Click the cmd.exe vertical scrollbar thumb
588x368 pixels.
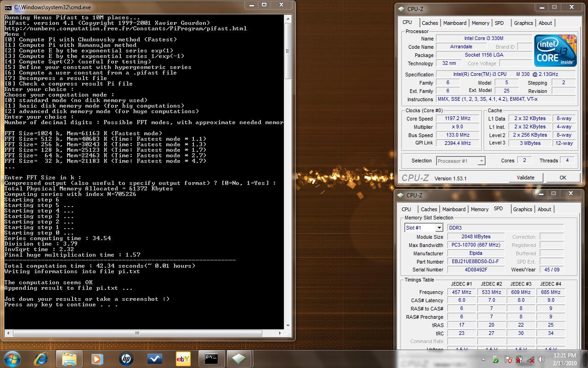pyautogui.click(x=288, y=51)
